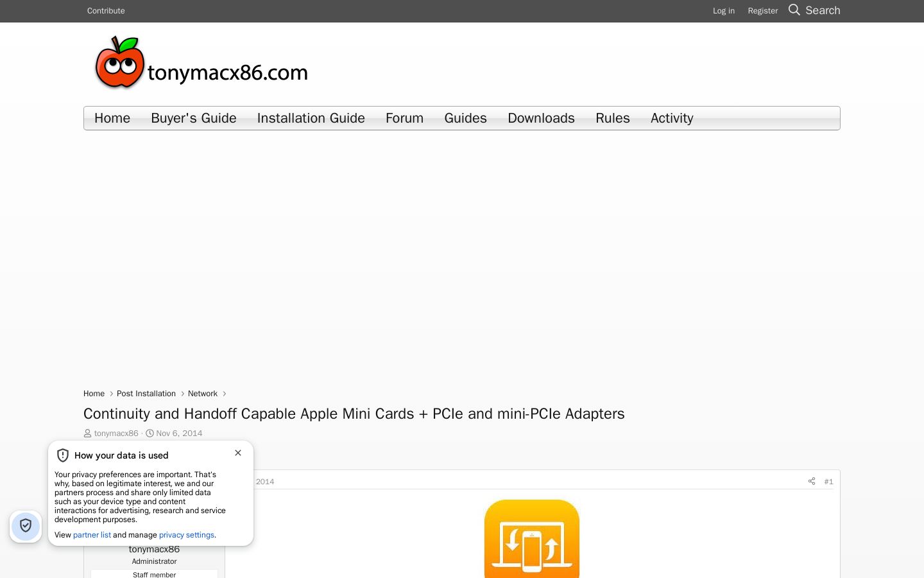This screenshot has height=578, width=924.
Task: Click the tonymacx86.com site name text
Action: pos(228,73)
